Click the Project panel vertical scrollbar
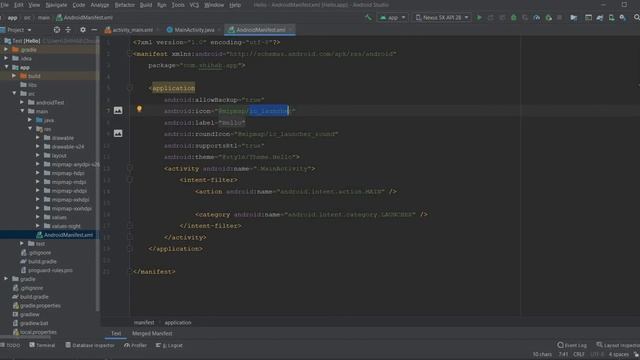640x360 pixels. coord(97,173)
